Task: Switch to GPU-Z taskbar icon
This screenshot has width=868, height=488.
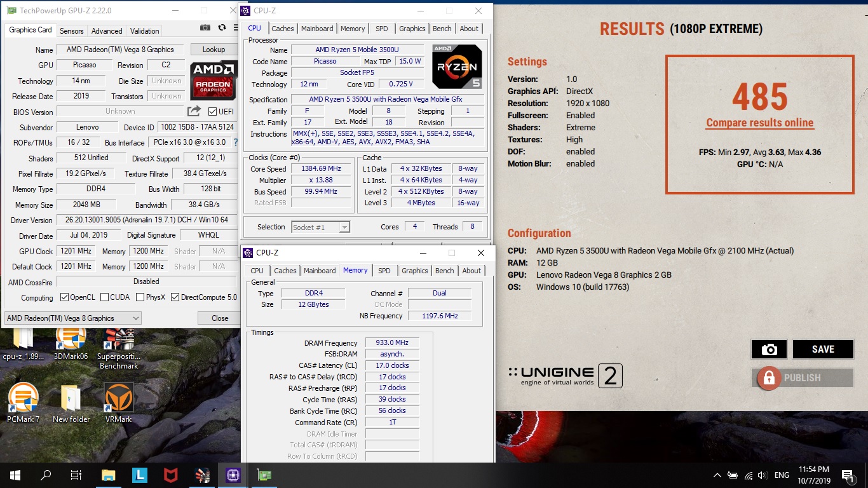Action: 263,475
